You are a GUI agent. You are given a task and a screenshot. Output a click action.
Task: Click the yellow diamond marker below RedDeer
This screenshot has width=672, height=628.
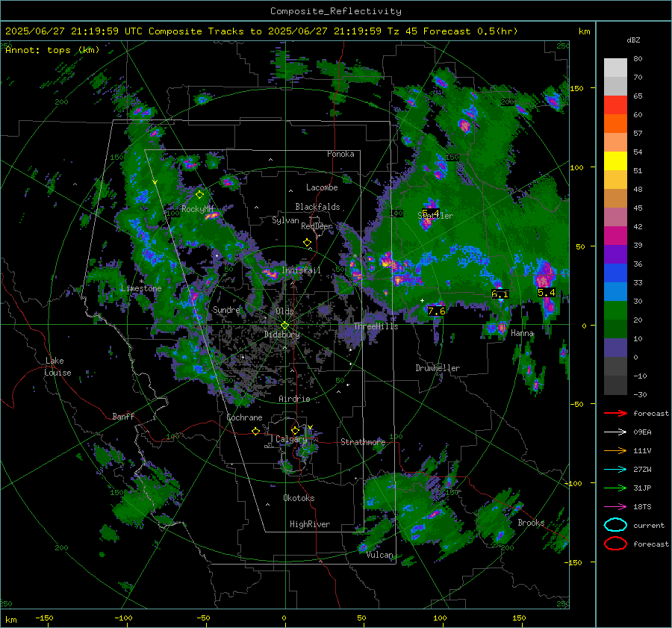pos(307,243)
